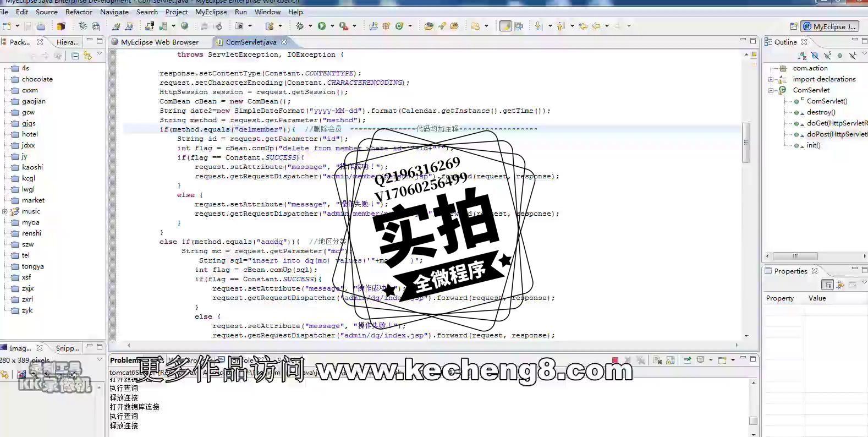Image resolution: width=868 pixels, height=437 pixels.
Task: Click the Property column header
Action: (x=780, y=298)
